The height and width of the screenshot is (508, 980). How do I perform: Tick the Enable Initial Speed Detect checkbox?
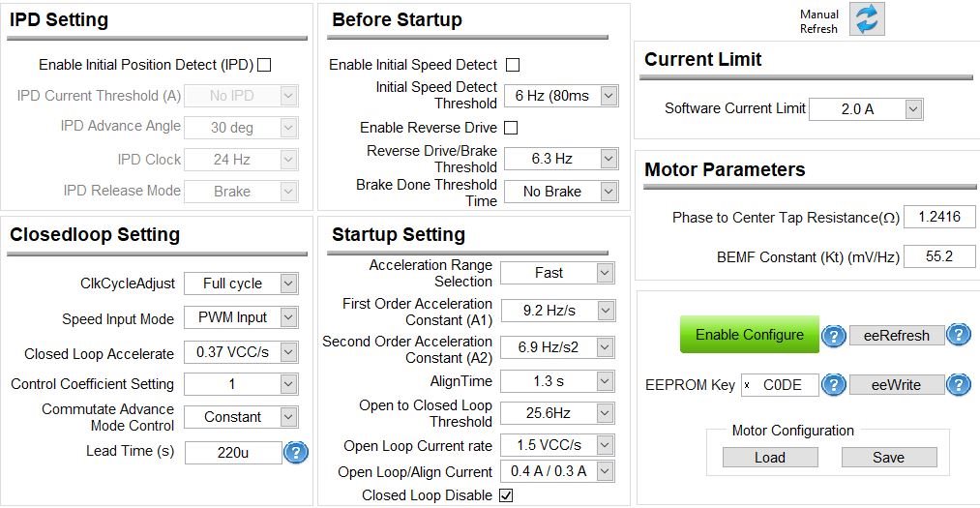(513, 65)
